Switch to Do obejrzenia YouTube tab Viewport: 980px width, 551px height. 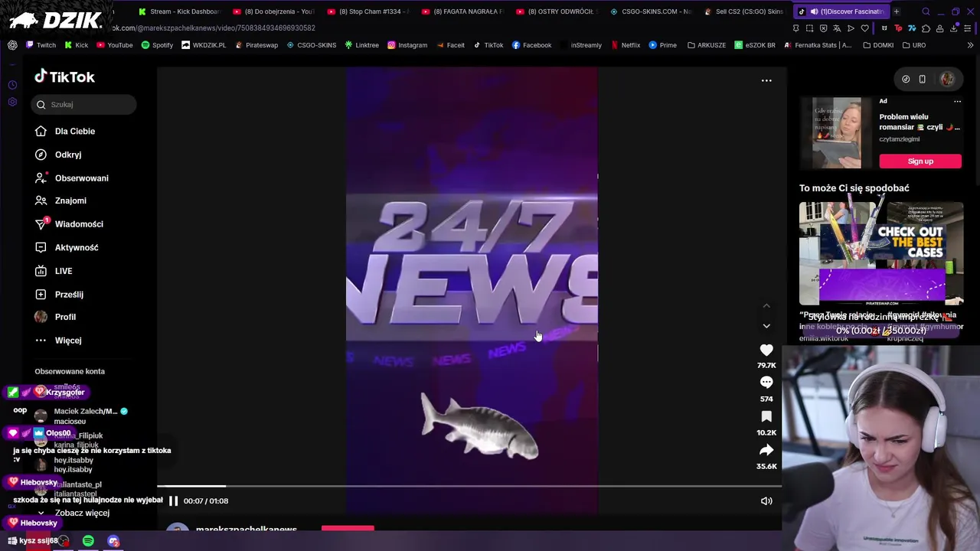pyautogui.click(x=273, y=11)
